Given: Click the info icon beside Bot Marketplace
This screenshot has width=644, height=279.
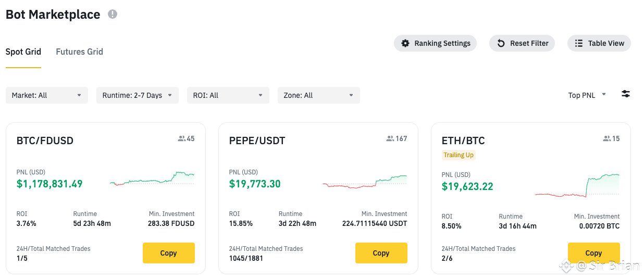Looking at the screenshot, I should (x=113, y=15).
